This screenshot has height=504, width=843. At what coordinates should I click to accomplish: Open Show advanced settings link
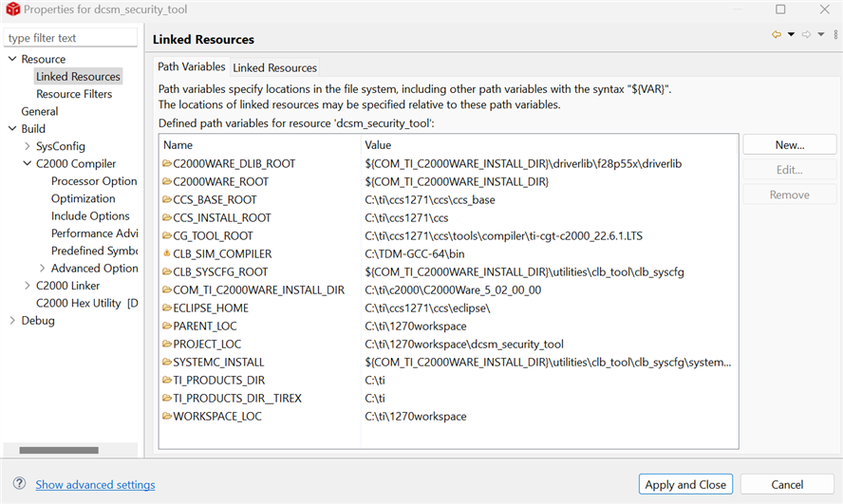[x=95, y=484]
